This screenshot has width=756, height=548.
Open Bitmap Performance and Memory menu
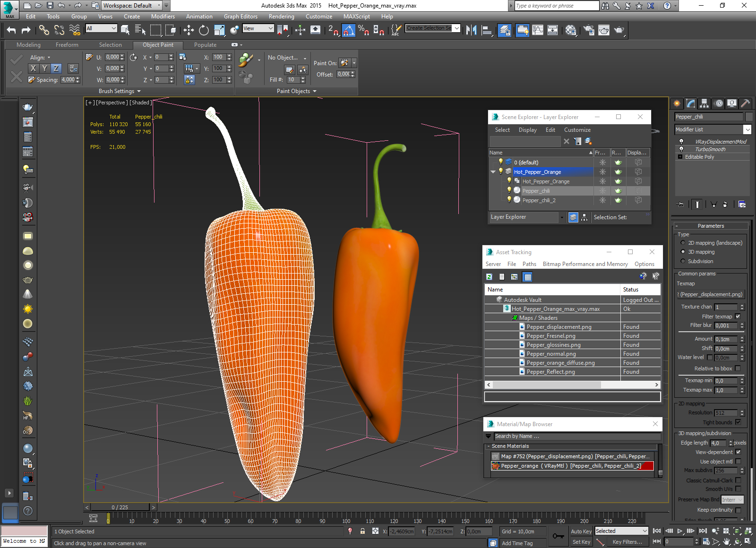(x=585, y=264)
